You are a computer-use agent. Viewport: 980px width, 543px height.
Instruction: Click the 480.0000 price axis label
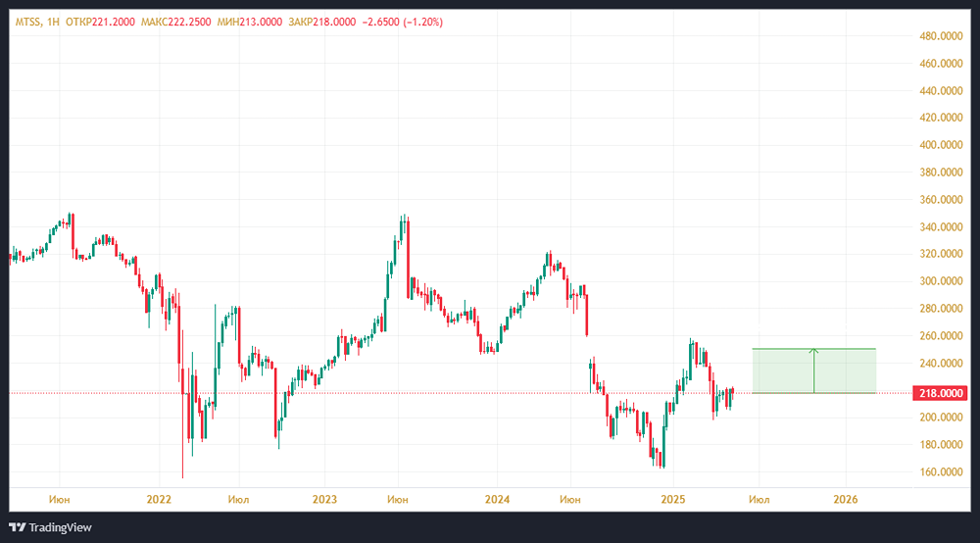(x=938, y=36)
